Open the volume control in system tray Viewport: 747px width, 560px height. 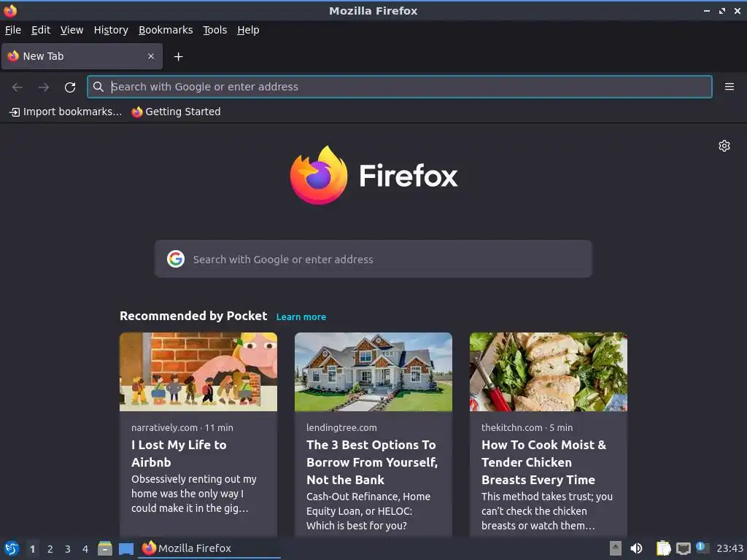(x=636, y=548)
